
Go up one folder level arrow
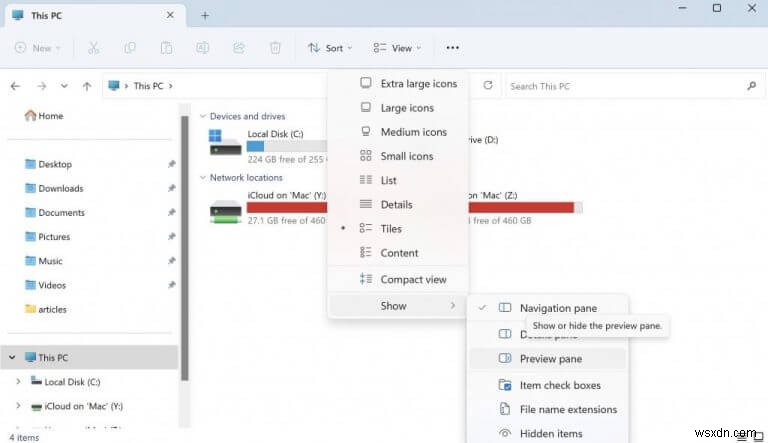(x=87, y=86)
